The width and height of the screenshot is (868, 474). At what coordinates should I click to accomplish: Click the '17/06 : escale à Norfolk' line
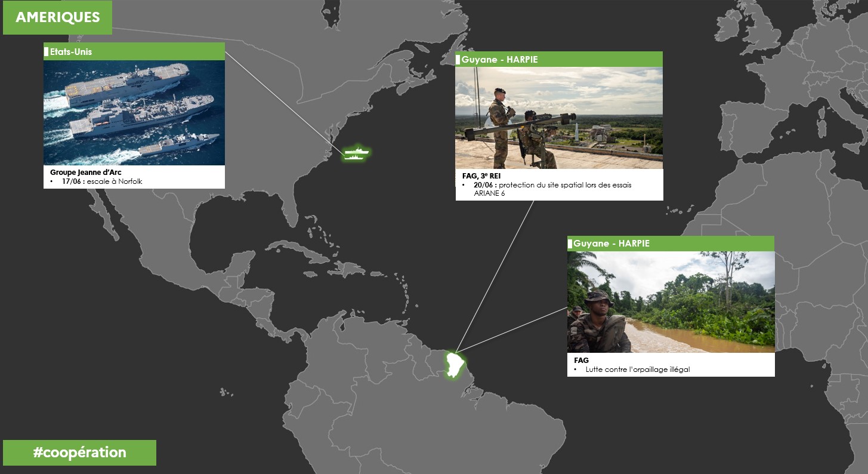point(102,181)
